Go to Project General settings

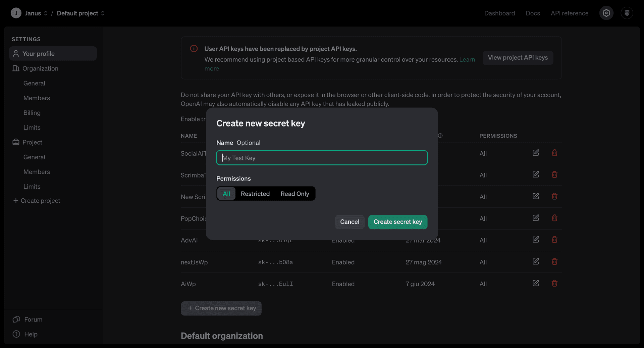click(34, 157)
